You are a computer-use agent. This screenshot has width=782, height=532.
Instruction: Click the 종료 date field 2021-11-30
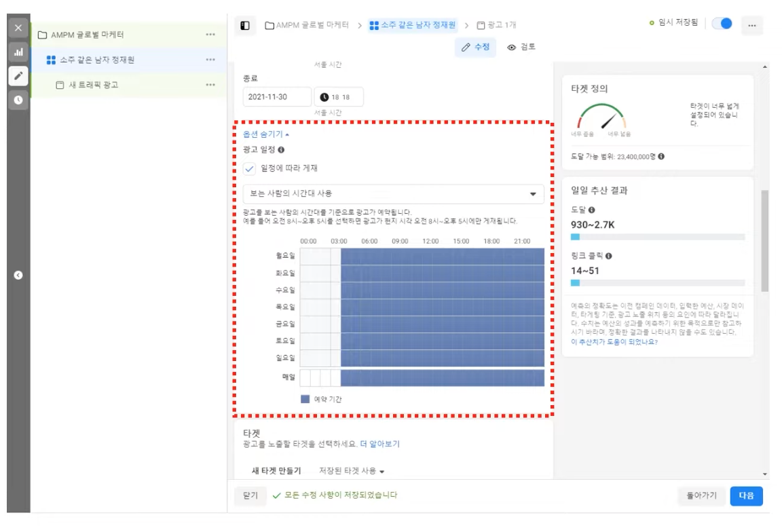click(276, 97)
